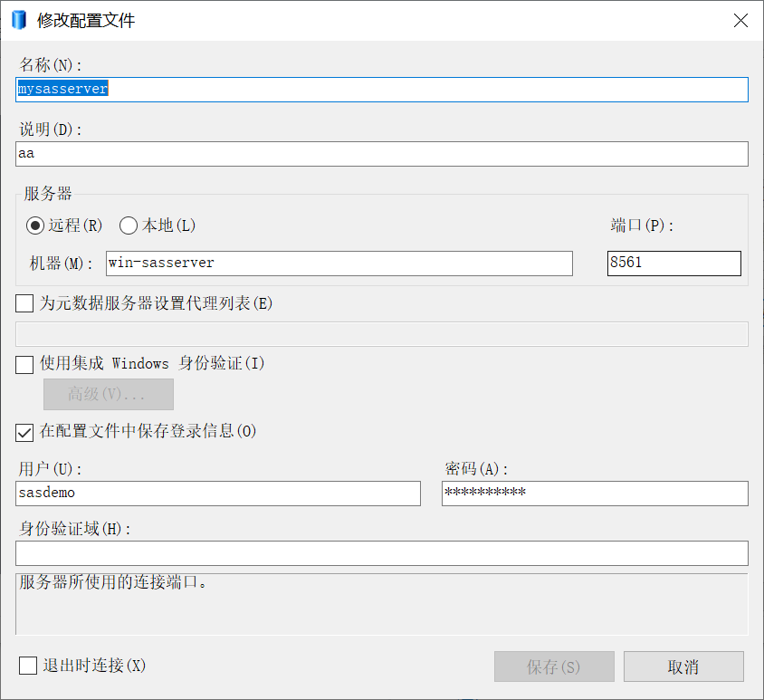Image resolution: width=764 pixels, height=700 pixels.
Task: Click the 高级(V)... button
Action: (109, 394)
